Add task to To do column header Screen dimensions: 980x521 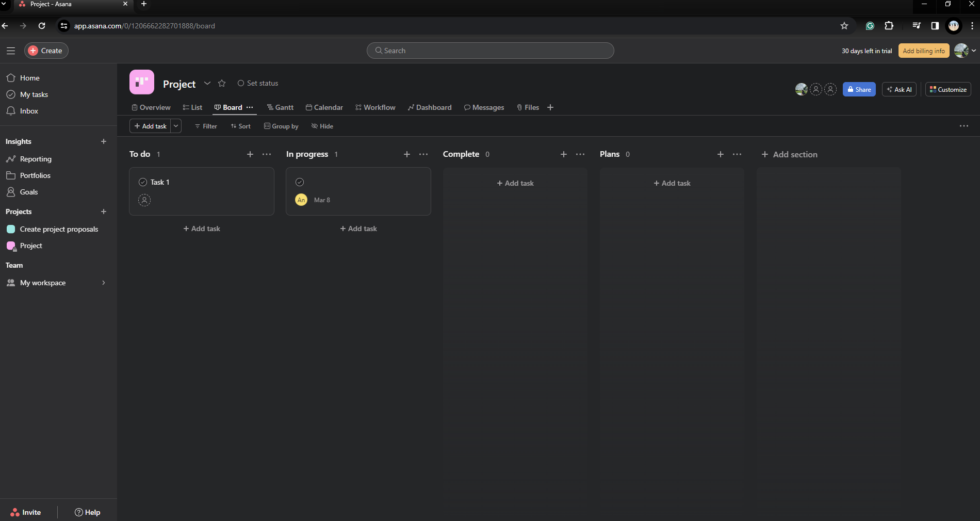250,154
